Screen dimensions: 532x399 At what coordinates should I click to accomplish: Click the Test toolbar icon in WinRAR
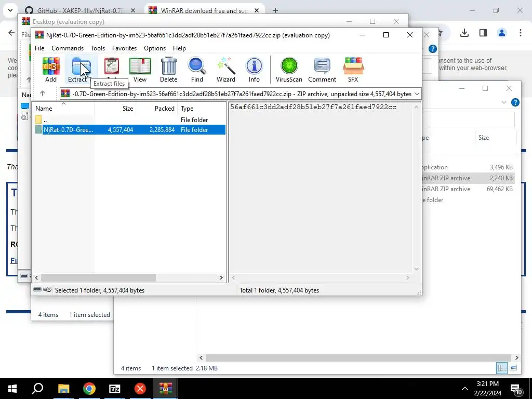[x=112, y=70]
